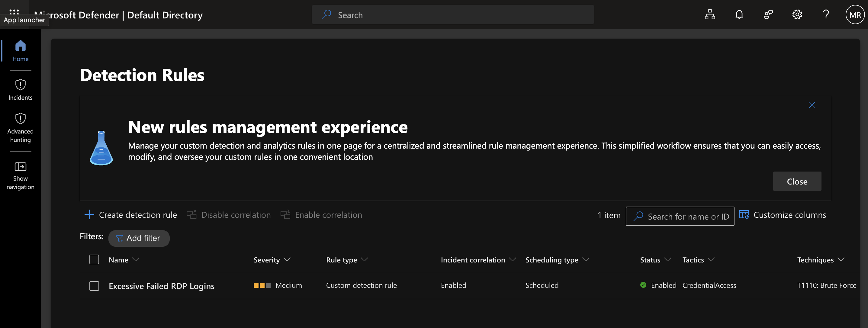Go to Home in the sidebar
Image resolution: width=868 pixels, height=328 pixels.
click(20, 50)
